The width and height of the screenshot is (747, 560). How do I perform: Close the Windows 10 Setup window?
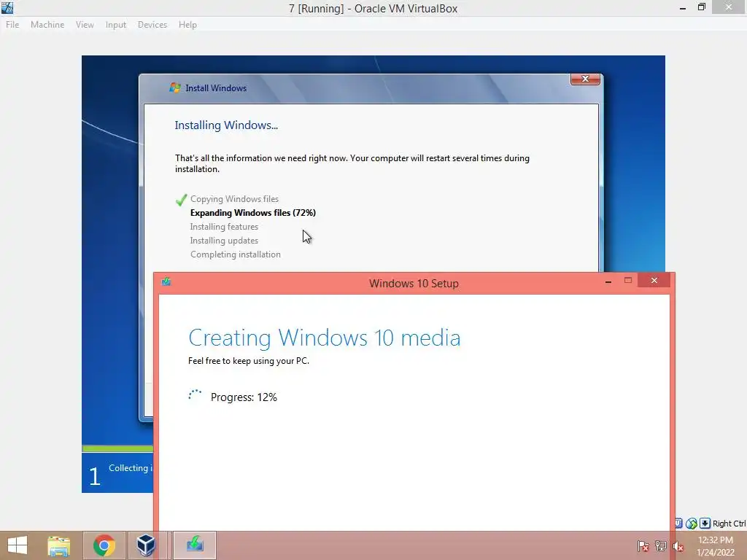(x=654, y=281)
